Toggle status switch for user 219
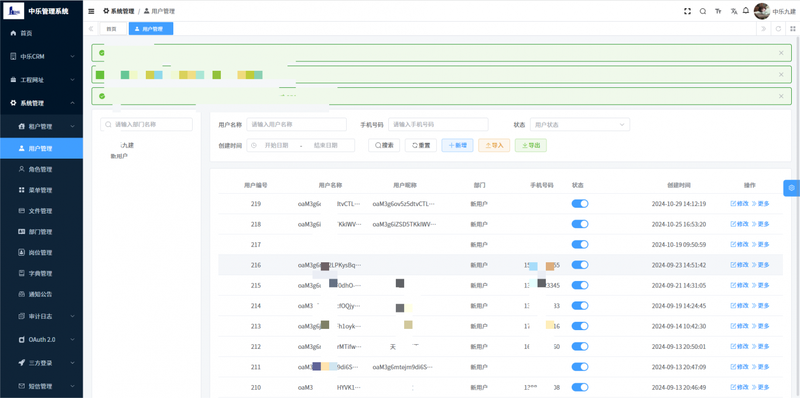This screenshot has width=800, height=398. click(x=580, y=204)
